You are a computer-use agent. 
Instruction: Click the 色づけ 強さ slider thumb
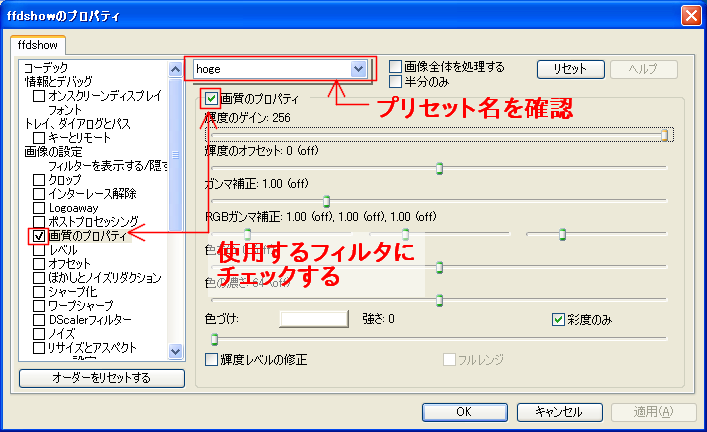pos(215,339)
